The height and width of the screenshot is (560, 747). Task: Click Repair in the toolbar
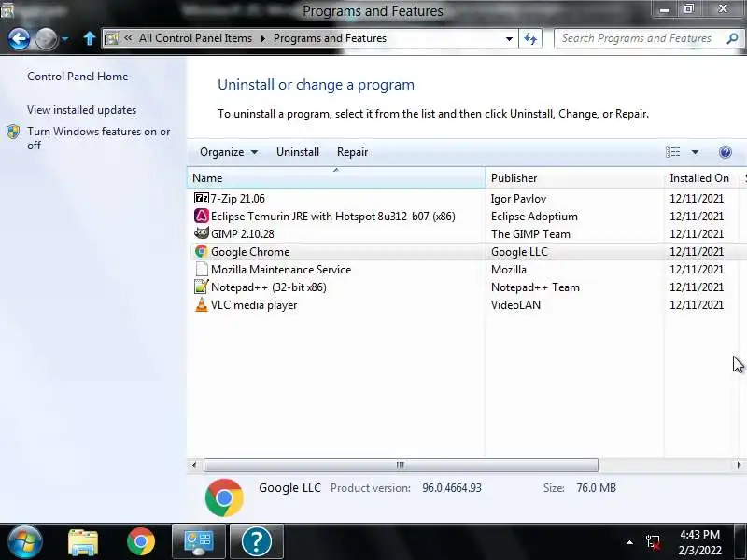352,152
